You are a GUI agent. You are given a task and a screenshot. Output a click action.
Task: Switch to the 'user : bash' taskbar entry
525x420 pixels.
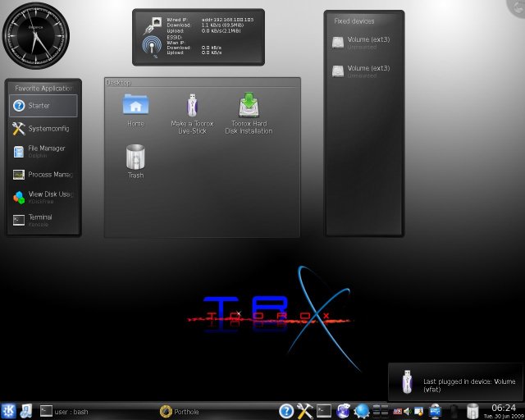click(x=64, y=411)
